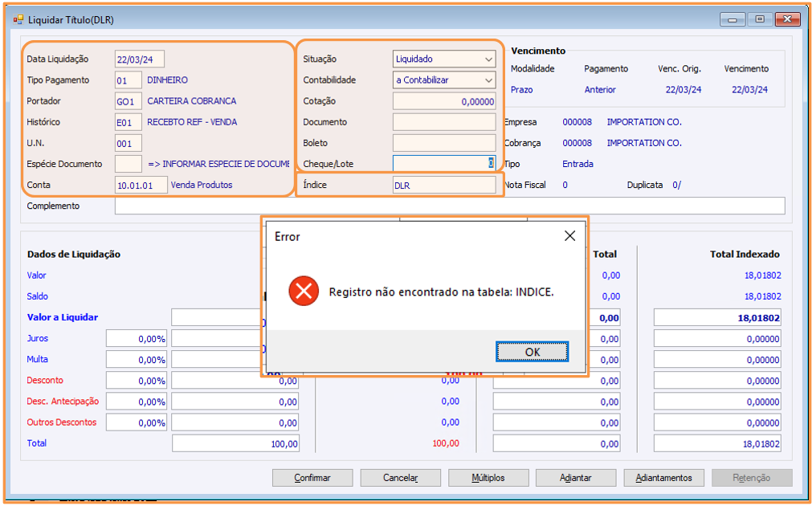Click OK in the Error dialog
812x506 pixels.
[x=532, y=352]
